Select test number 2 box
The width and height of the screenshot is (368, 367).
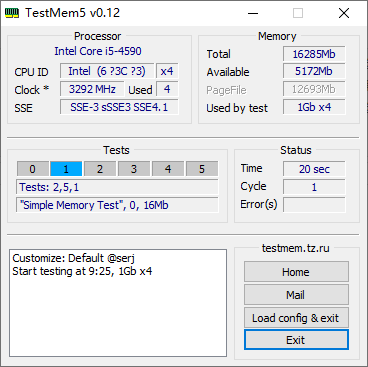[100, 169]
